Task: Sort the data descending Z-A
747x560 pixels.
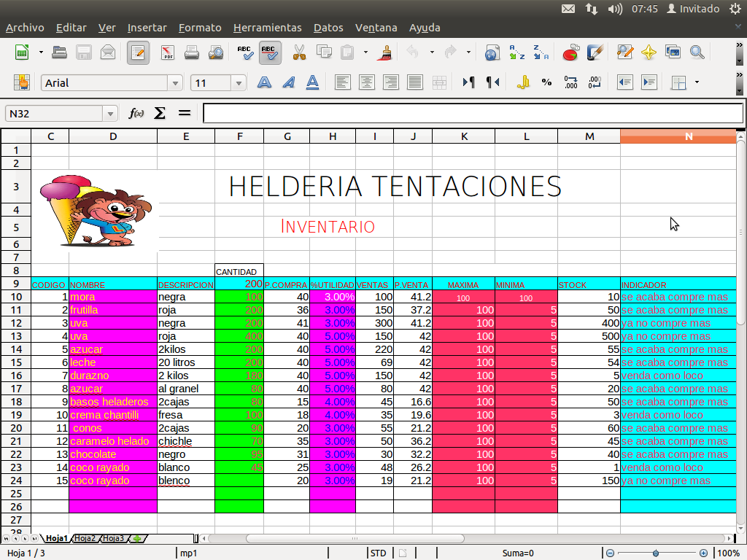Action: coord(539,52)
